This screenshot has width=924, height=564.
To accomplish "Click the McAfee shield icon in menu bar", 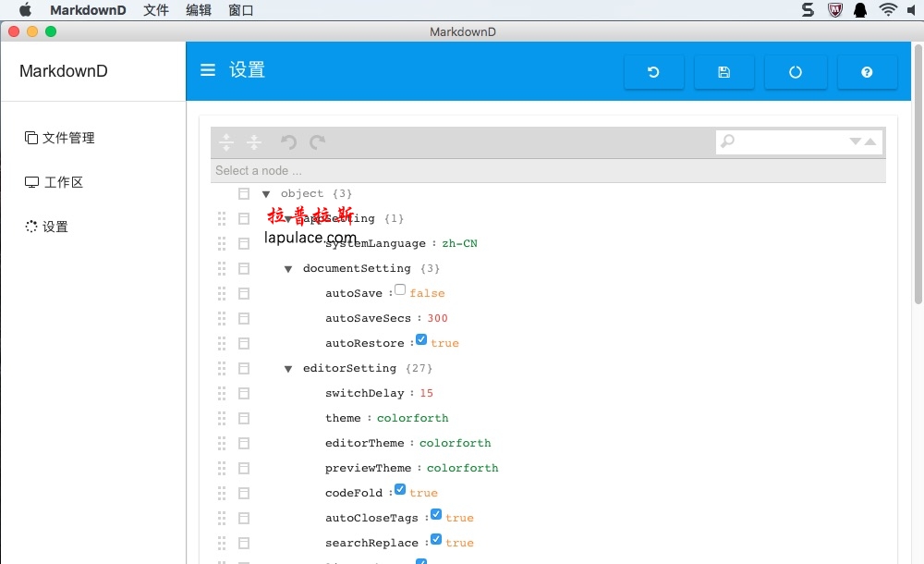I will [835, 9].
